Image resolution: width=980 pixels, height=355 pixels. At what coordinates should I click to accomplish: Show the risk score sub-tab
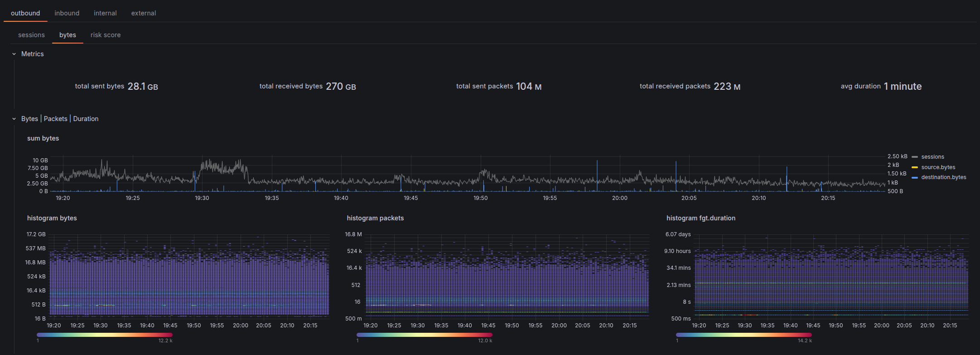(x=106, y=35)
